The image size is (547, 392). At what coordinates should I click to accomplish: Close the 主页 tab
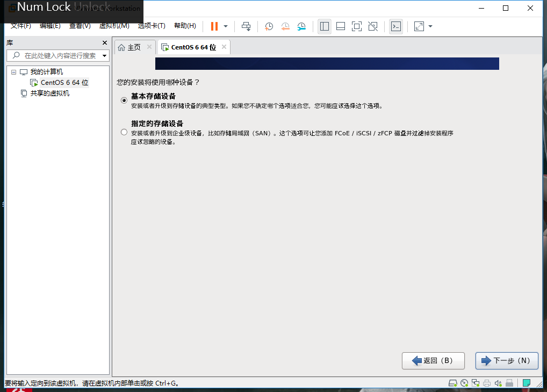click(x=149, y=47)
